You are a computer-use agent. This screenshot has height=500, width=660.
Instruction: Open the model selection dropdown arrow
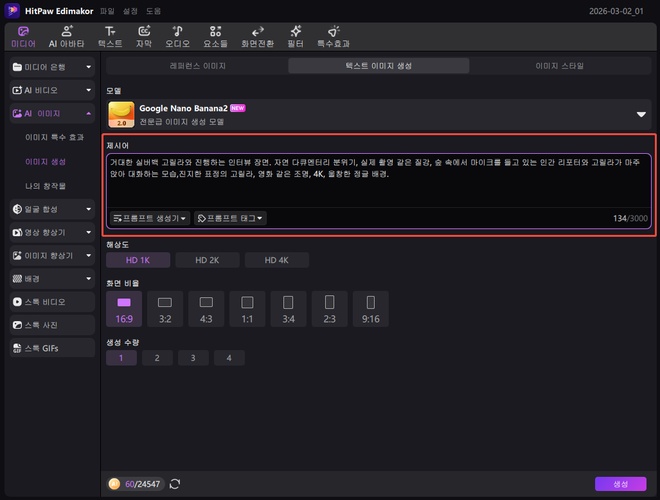coord(641,114)
